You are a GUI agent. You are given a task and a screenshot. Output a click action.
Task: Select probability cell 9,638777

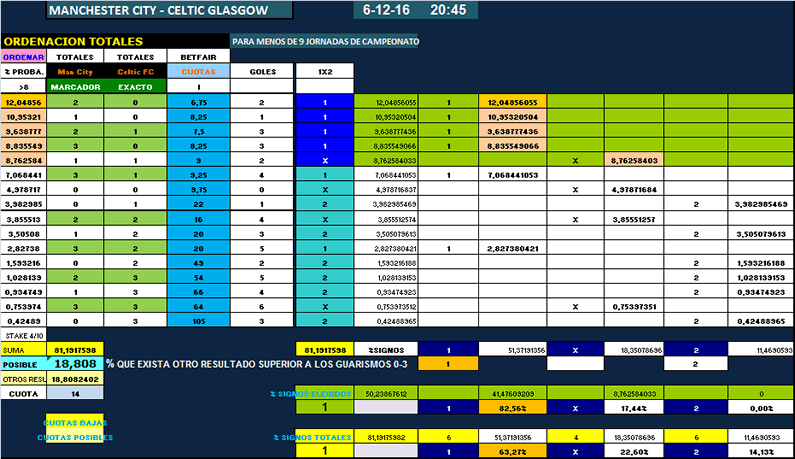23,131
